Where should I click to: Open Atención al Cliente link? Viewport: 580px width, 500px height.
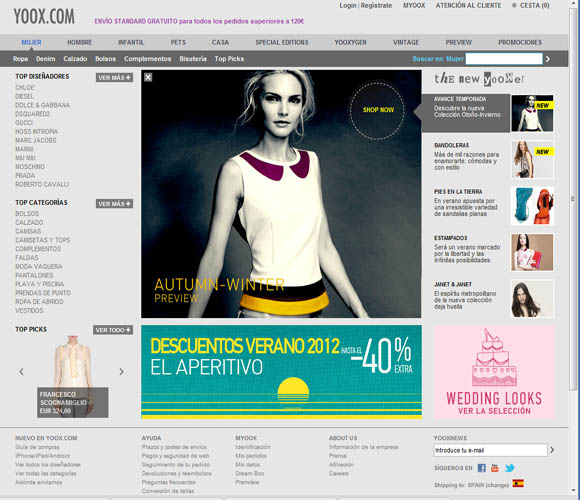pyautogui.click(x=468, y=6)
